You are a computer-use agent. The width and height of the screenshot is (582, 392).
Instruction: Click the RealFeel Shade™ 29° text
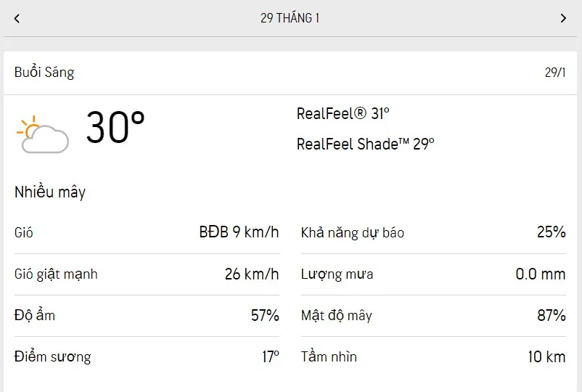pyautogui.click(x=365, y=144)
